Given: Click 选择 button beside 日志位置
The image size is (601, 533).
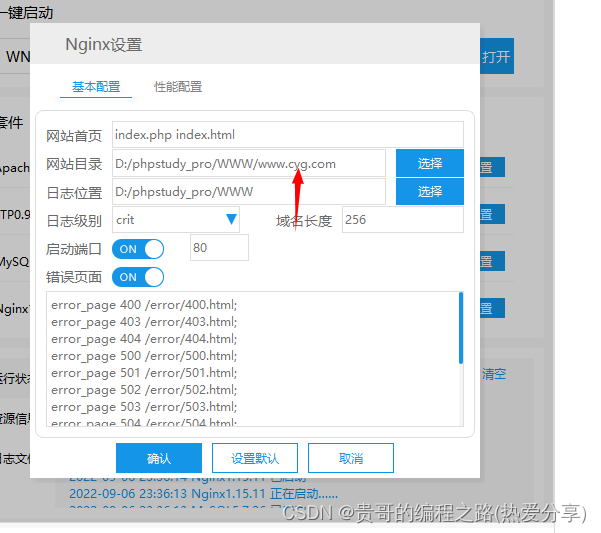Looking at the screenshot, I should click(430, 192).
